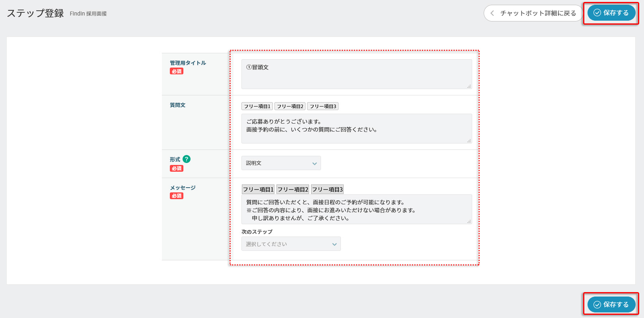Grab resize handle of 質問文 textarea
Viewport: 644px width, 318px height.
(469, 141)
